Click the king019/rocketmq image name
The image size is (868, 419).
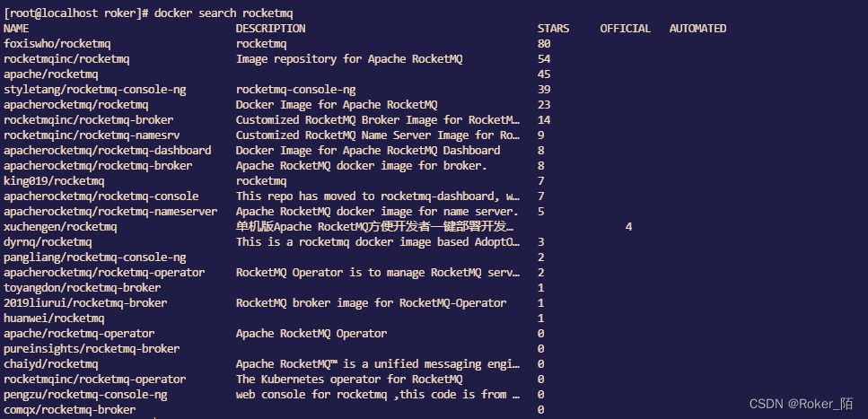[54, 181]
